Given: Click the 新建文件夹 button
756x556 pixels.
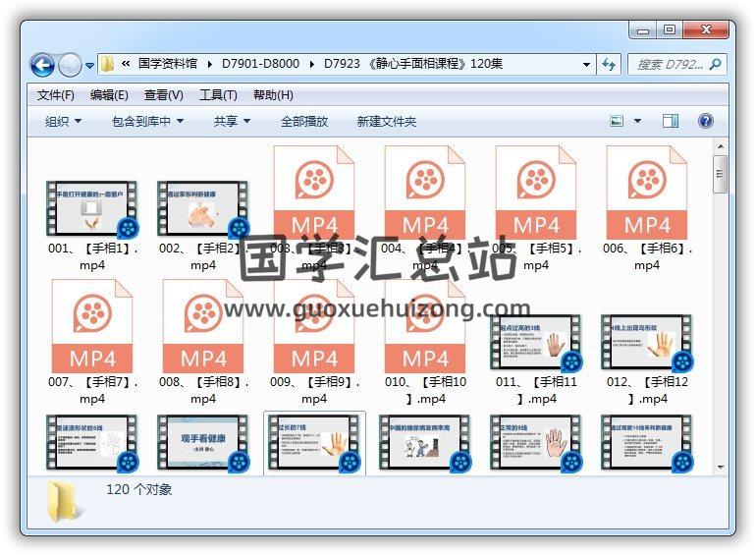Looking at the screenshot, I should pos(387,121).
